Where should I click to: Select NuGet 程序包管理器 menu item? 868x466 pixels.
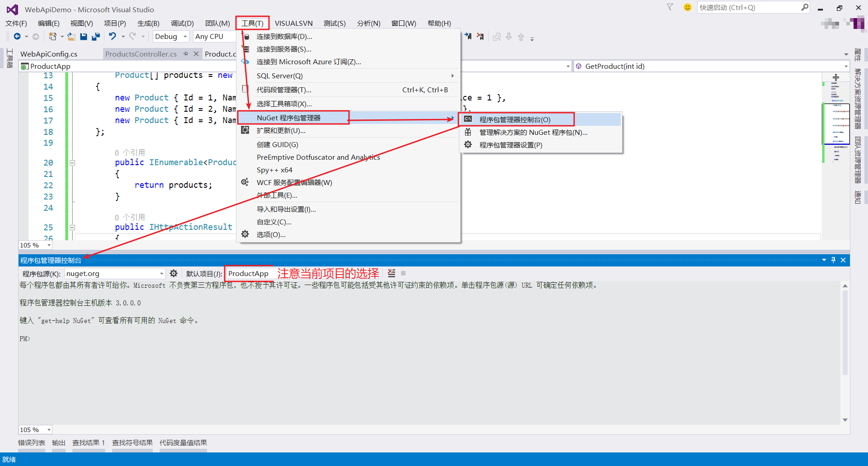click(x=348, y=118)
